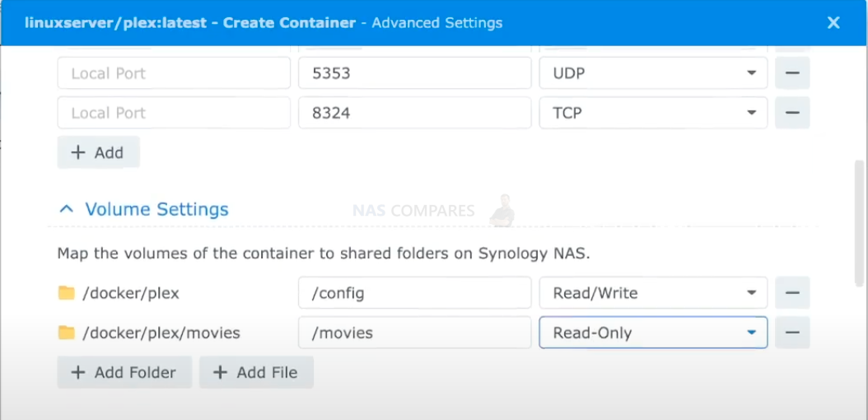Click the 'Map the volumes of the container' description

324,254
